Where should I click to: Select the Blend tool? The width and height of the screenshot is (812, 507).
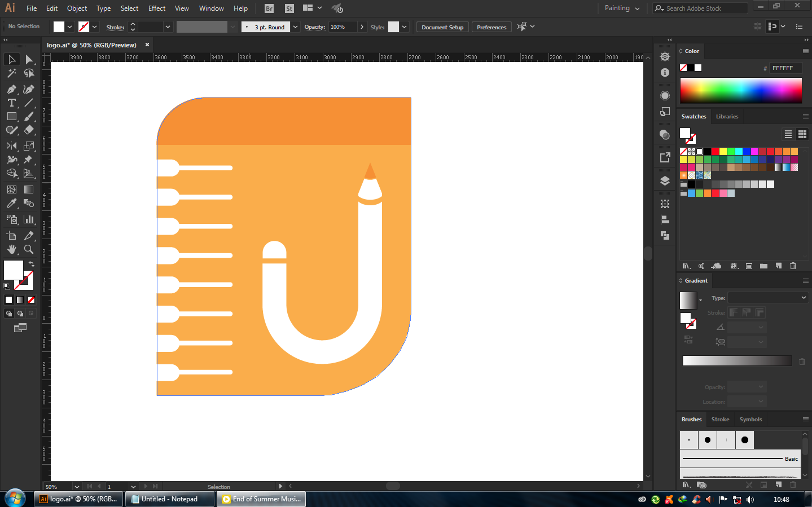coord(29,203)
